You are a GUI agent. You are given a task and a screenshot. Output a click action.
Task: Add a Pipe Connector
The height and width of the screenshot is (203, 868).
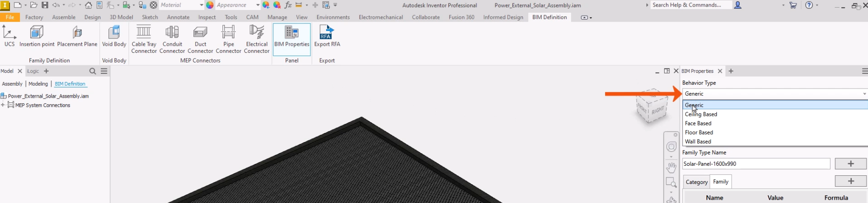click(x=229, y=39)
